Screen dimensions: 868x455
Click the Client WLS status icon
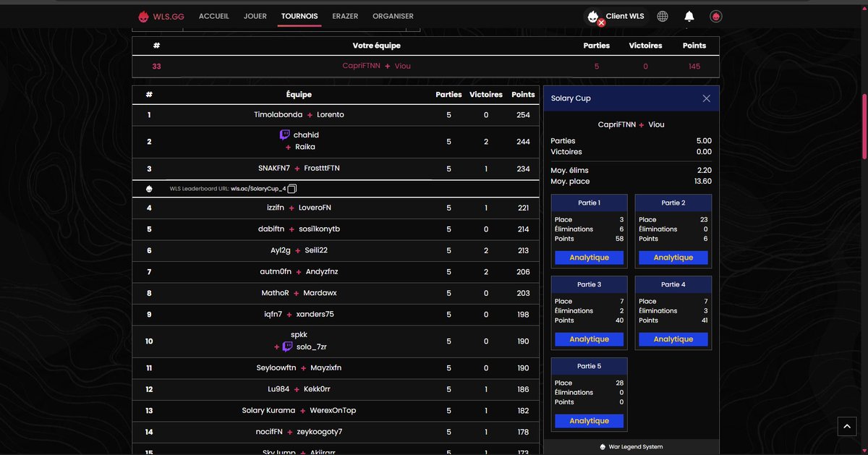point(594,17)
